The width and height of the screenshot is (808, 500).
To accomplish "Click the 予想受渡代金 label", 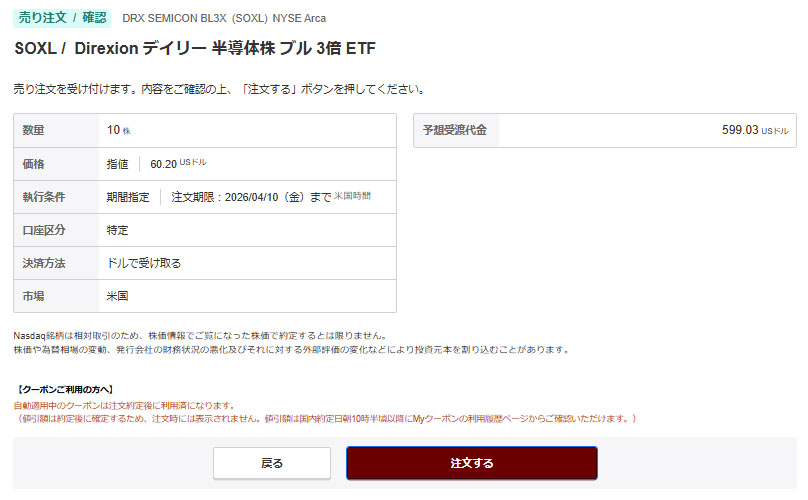I will 454,130.
